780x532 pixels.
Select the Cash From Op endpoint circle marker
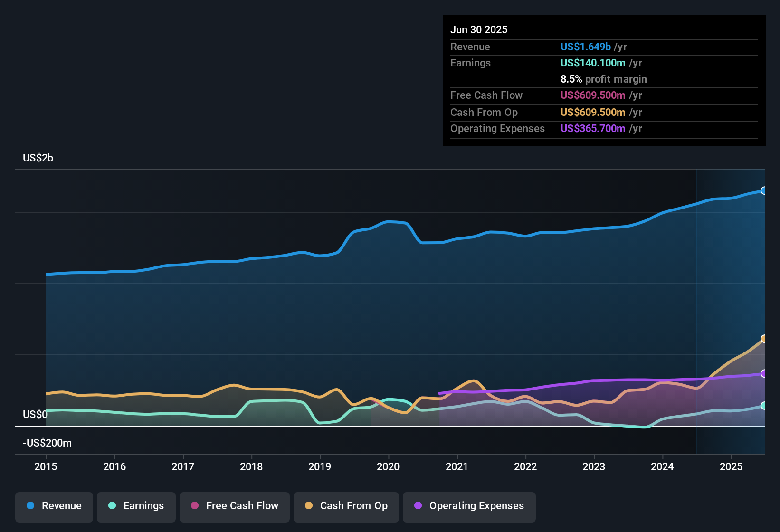(763, 339)
